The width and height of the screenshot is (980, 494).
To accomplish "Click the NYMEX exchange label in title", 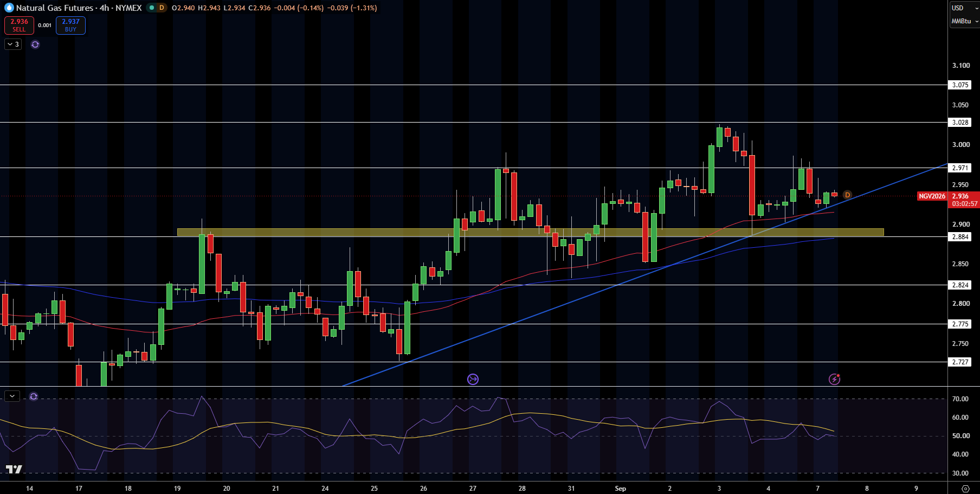I will click(128, 8).
